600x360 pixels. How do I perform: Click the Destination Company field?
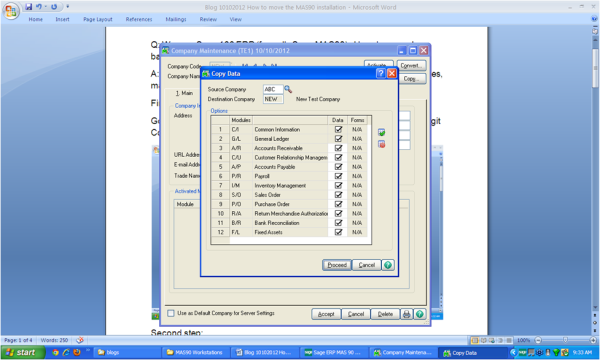(273, 99)
